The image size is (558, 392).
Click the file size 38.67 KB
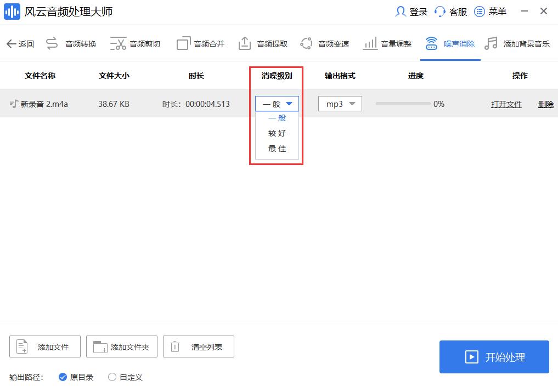tap(114, 104)
